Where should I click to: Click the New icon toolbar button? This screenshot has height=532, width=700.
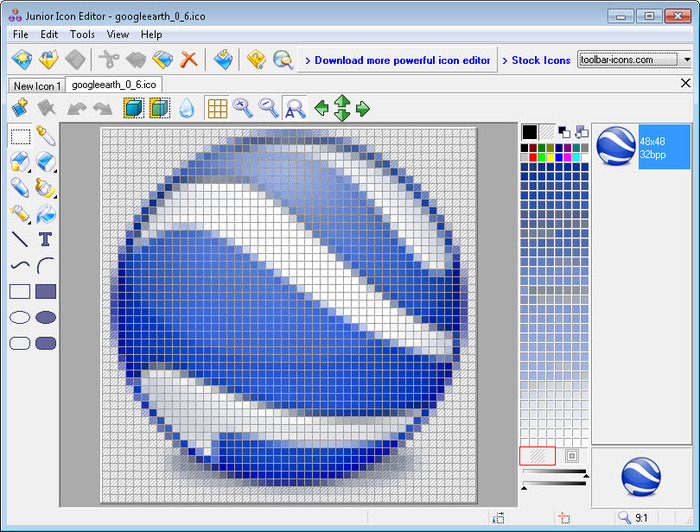(x=22, y=59)
